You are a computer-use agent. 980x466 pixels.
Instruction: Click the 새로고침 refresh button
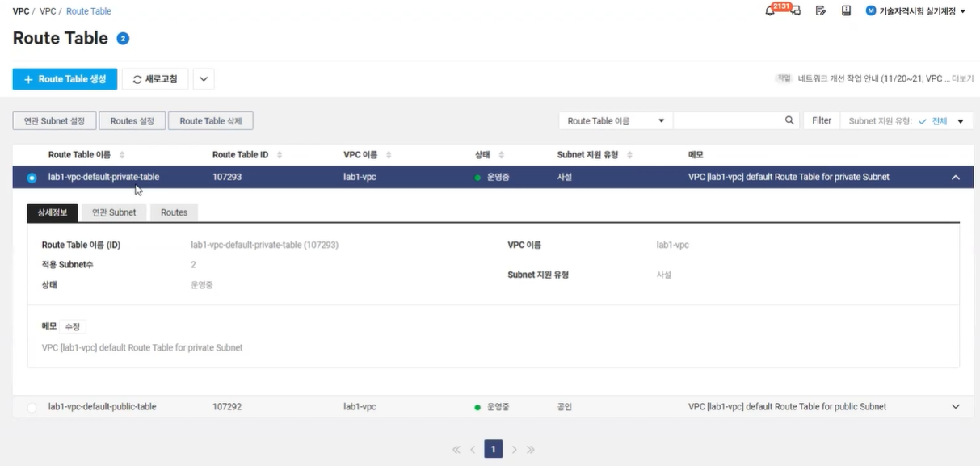[155, 79]
